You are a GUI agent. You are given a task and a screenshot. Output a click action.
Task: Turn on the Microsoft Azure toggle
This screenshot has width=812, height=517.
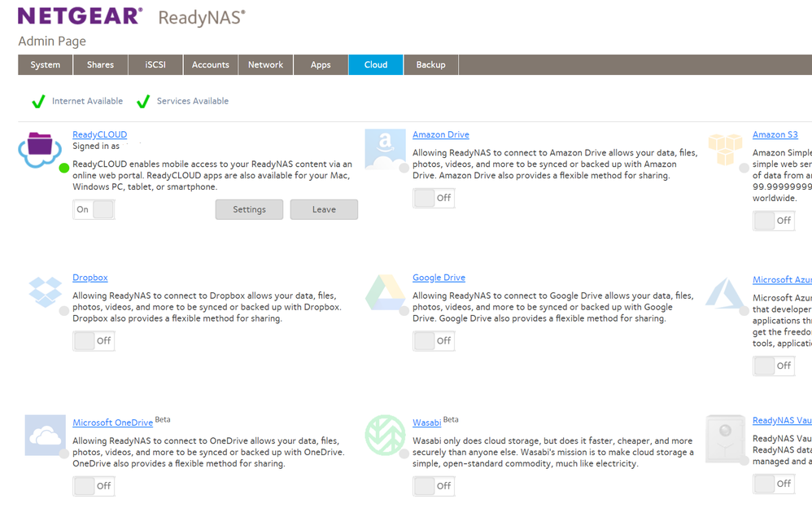click(x=774, y=366)
